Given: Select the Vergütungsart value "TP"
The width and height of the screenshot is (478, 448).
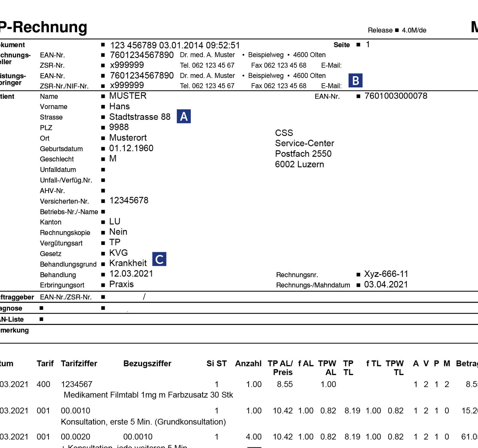Looking at the screenshot, I should point(115,242).
